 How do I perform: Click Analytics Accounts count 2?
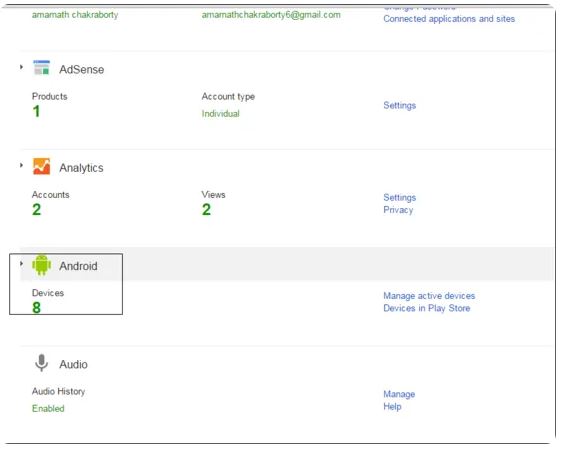(37, 210)
